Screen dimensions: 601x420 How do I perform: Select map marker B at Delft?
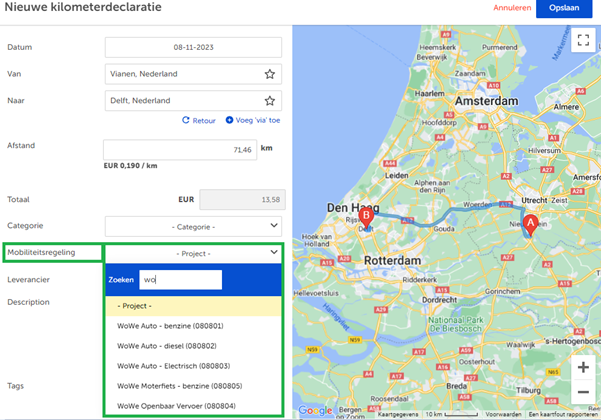tap(366, 218)
